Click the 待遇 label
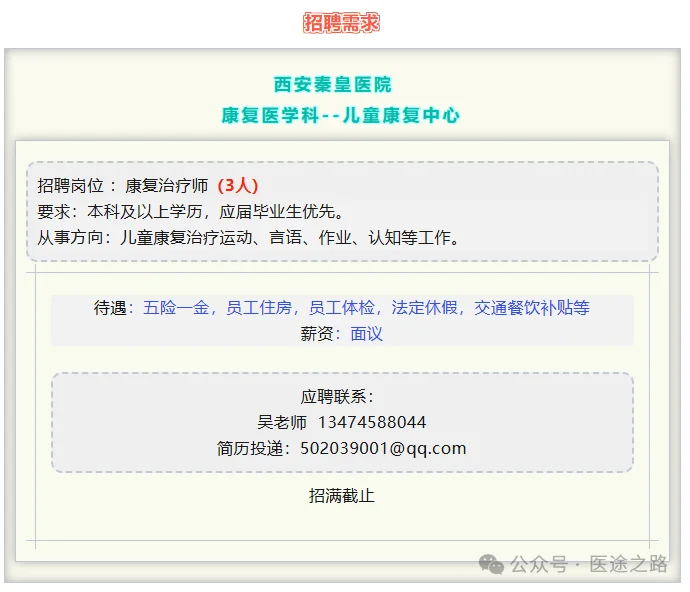Viewport: 690px width, 592px height. pos(110,308)
